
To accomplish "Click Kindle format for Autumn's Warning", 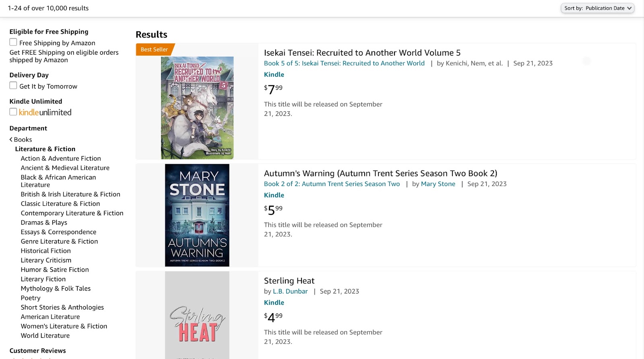I will (x=274, y=195).
